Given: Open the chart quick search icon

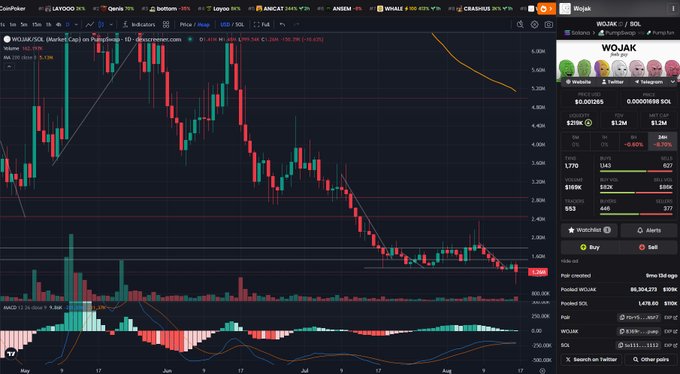Looking at the screenshot, I should 520,25.
